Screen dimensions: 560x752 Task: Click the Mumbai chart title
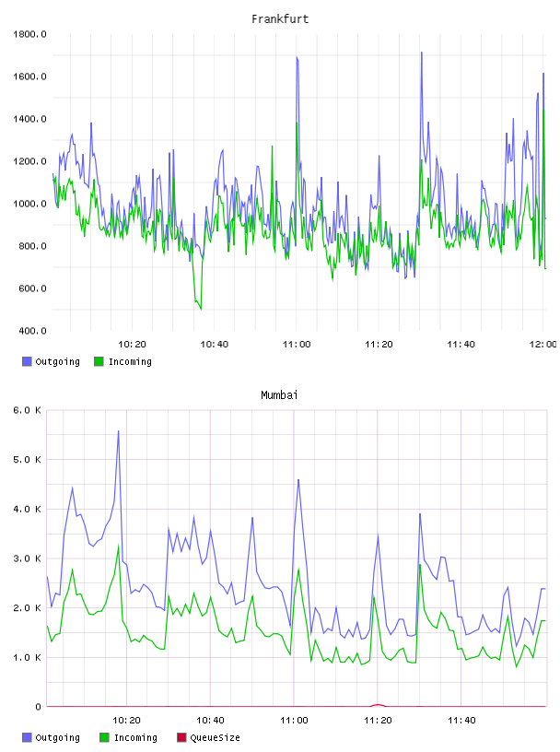(279, 395)
